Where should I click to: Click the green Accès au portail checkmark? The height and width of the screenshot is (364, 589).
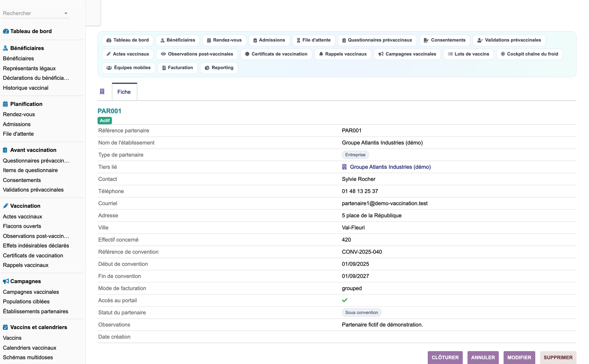[345, 300]
